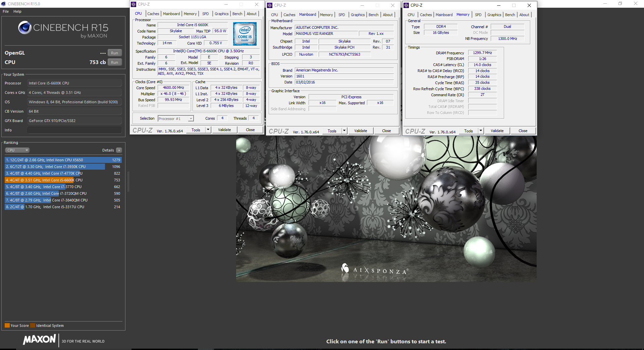The height and width of the screenshot is (350, 644).
Task: Switch to Memory tab in first CPU-Z window
Action: 190,14
